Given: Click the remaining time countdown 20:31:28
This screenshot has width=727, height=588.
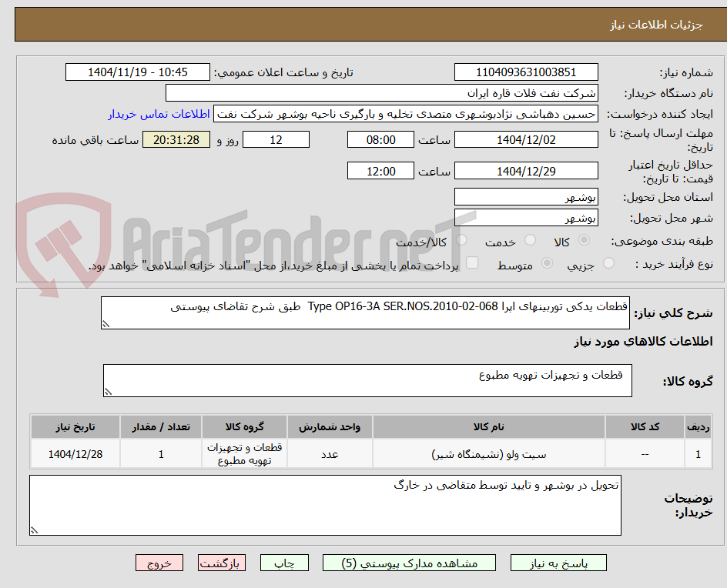Looking at the screenshot, I should (x=176, y=139).
